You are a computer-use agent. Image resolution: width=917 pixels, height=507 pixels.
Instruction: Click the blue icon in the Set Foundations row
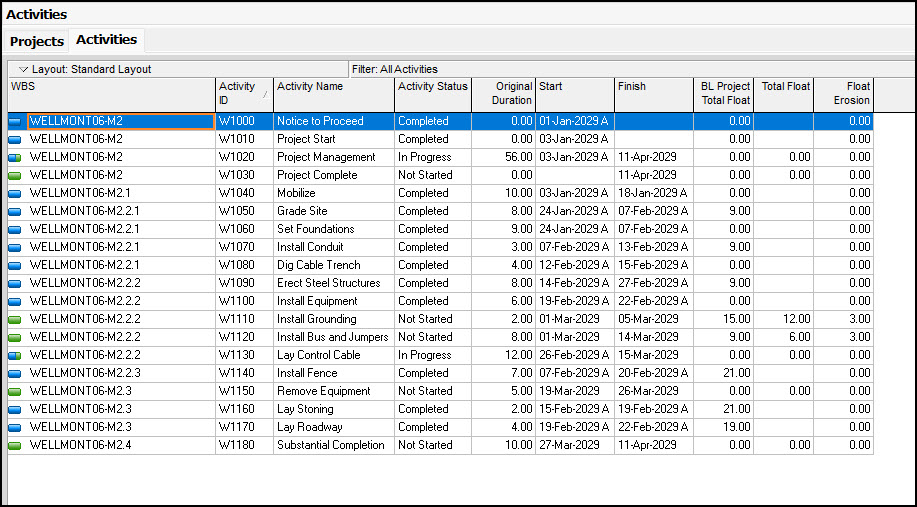(15, 230)
